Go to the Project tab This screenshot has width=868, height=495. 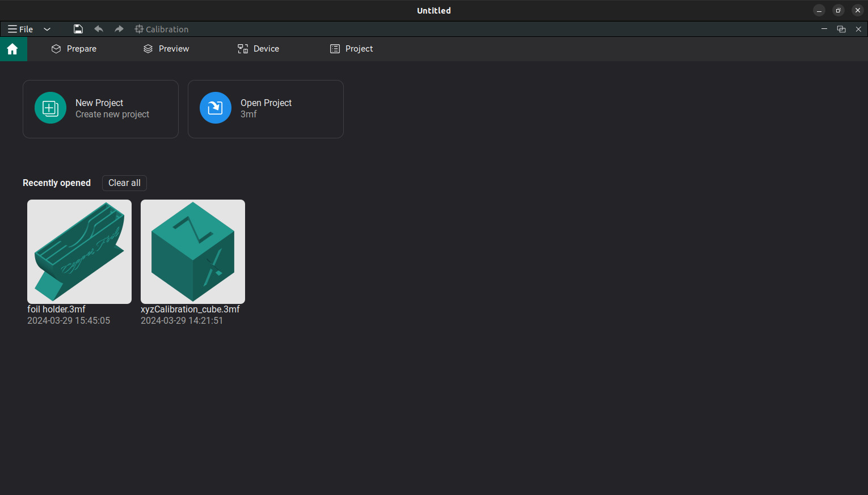click(352, 49)
